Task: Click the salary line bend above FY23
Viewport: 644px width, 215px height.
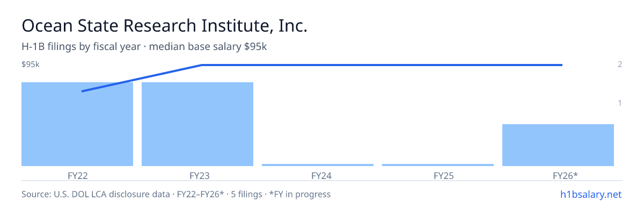Action: 202,65
